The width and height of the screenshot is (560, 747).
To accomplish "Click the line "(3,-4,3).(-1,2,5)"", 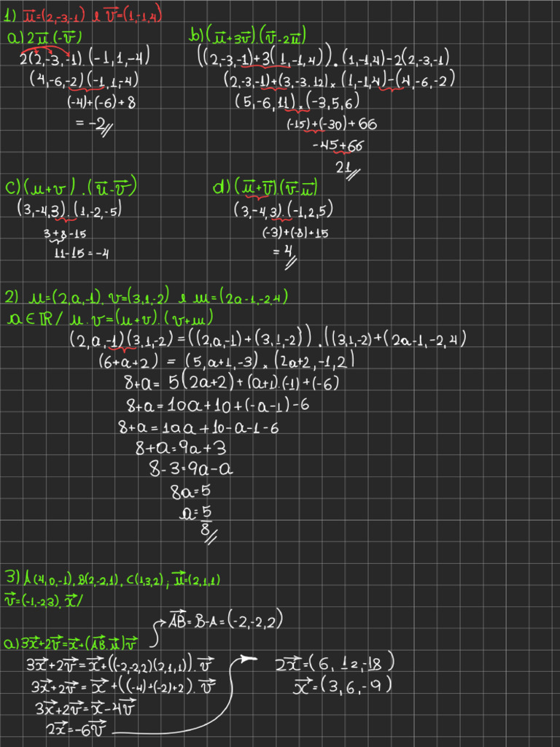I will 284,209.
